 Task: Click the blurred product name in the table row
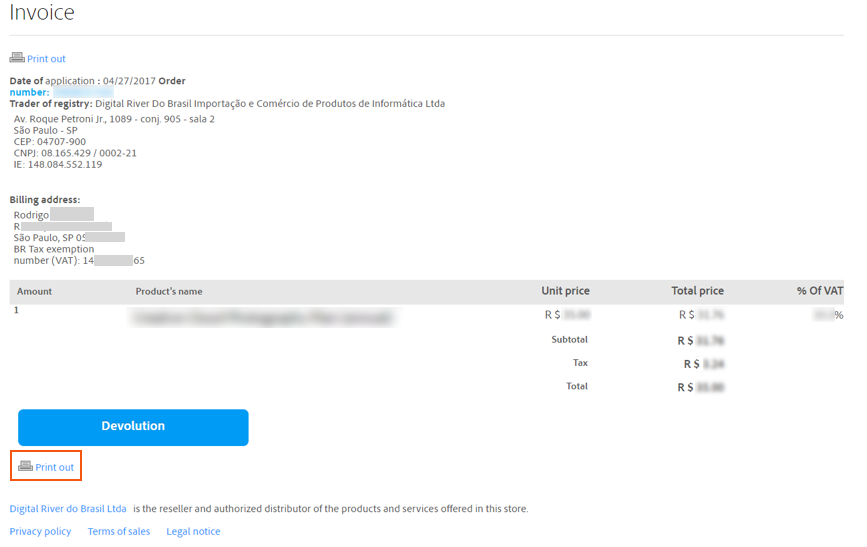(x=264, y=317)
